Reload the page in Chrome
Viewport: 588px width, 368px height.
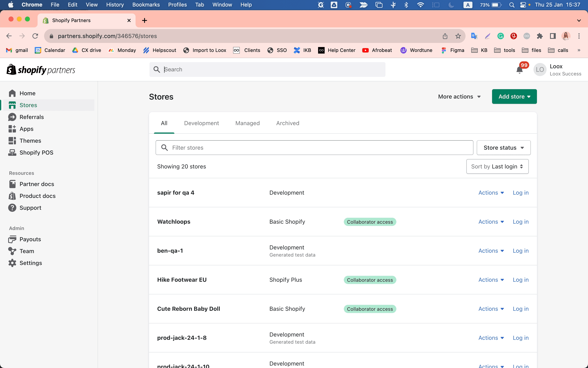pyautogui.click(x=35, y=36)
